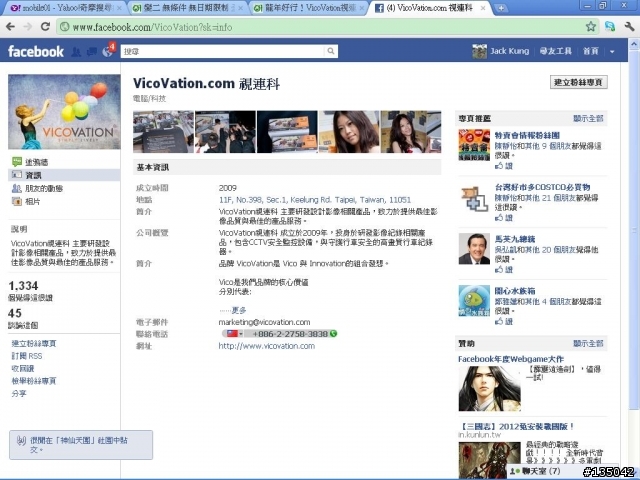This screenshot has height=480, width=640.
Task: Click the green call icon beside the phone number
Action: pos(333,334)
